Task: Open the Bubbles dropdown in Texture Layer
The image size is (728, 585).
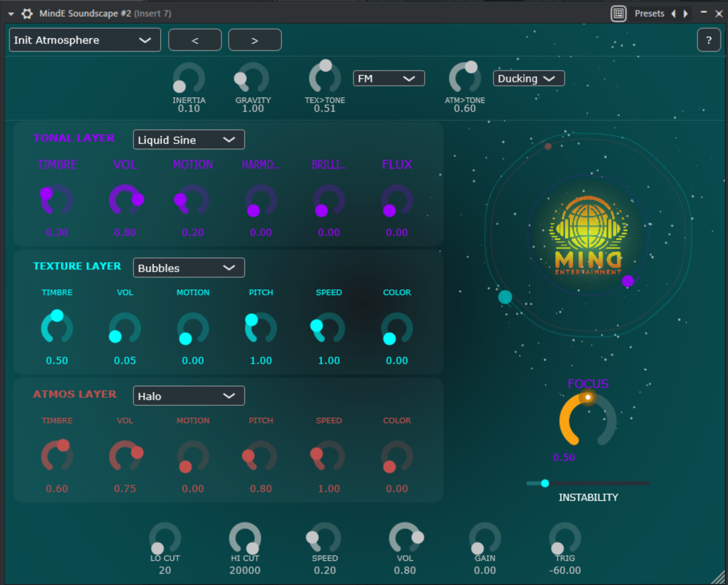Action: click(x=188, y=267)
